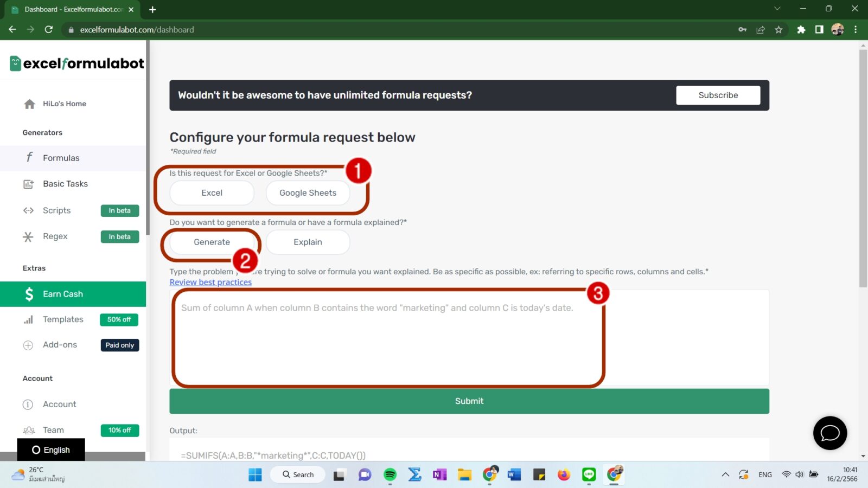Reload the page with browser refresh

pos(49,30)
